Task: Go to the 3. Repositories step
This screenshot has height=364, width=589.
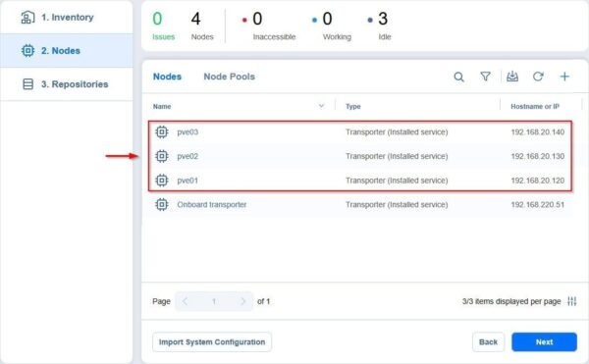Action: point(67,84)
